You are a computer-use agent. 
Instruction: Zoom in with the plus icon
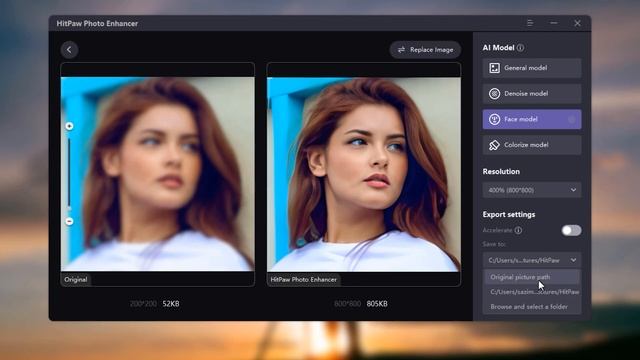tap(69, 126)
